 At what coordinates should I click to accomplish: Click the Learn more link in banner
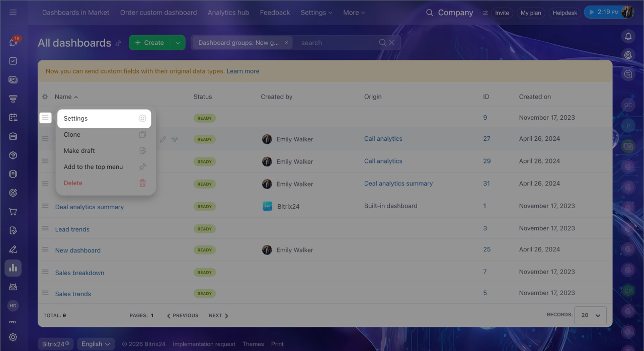click(x=243, y=71)
